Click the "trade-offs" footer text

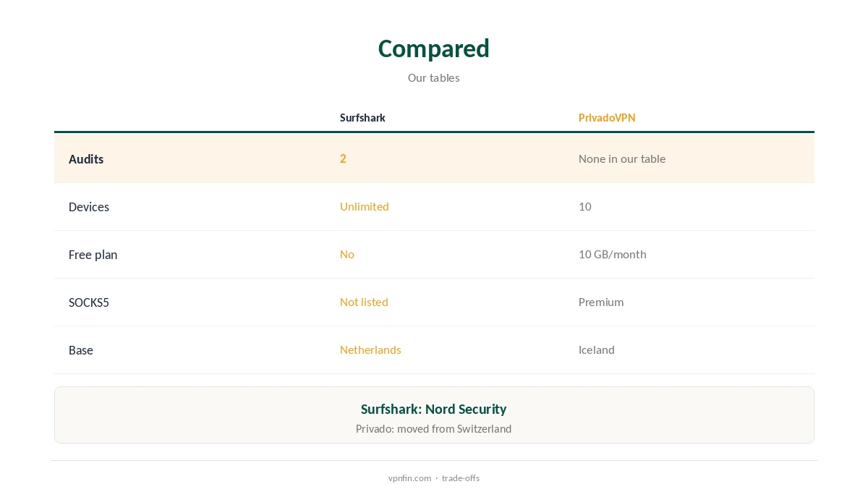461,478
